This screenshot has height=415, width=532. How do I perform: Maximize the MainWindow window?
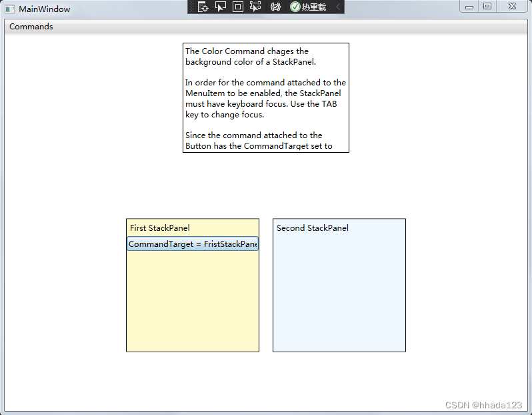487,7
